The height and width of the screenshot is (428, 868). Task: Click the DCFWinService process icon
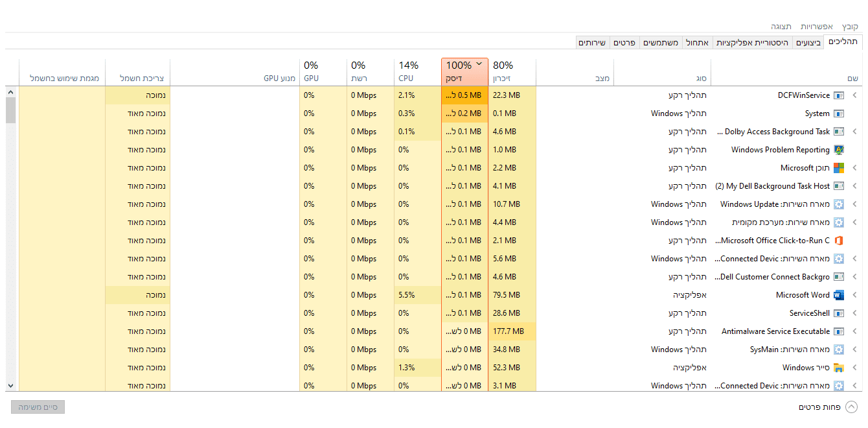[839, 95]
